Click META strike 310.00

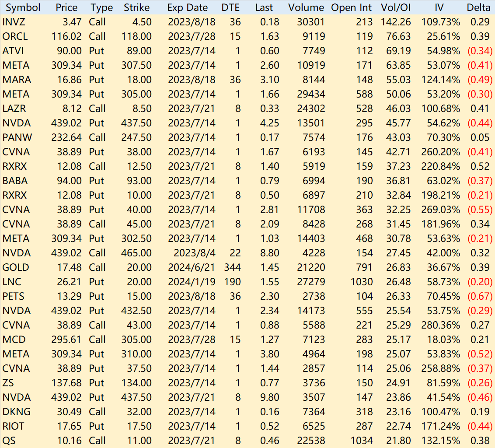[x=137, y=354]
